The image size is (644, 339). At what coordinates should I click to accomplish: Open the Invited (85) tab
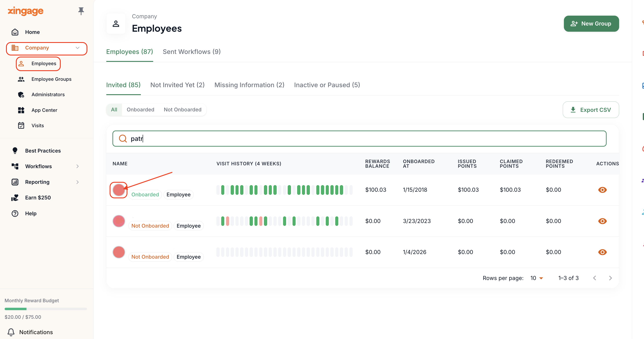click(123, 85)
